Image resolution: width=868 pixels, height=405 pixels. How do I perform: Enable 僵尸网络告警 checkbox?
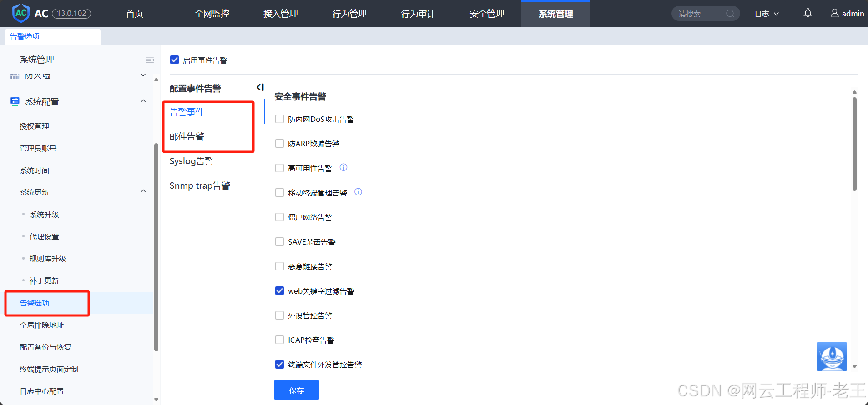point(280,217)
